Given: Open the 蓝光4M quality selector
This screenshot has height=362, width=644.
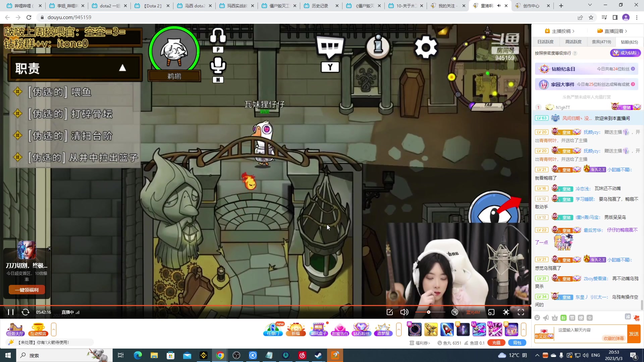Looking at the screenshot, I should tap(473, 312).
